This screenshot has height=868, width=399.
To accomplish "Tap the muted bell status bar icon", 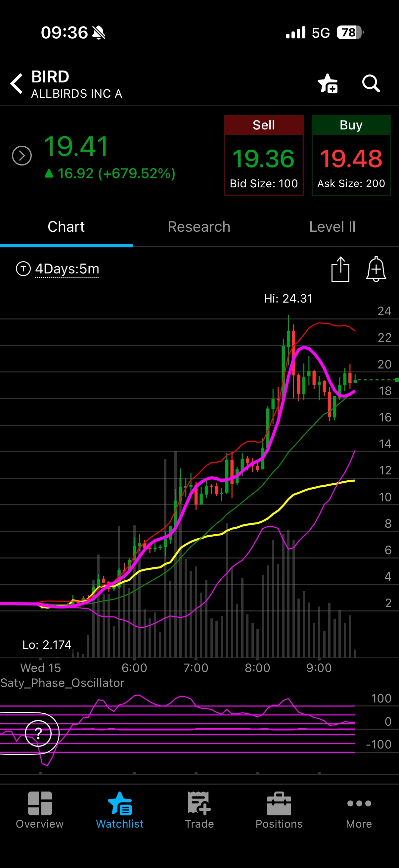I will point(99,33).
